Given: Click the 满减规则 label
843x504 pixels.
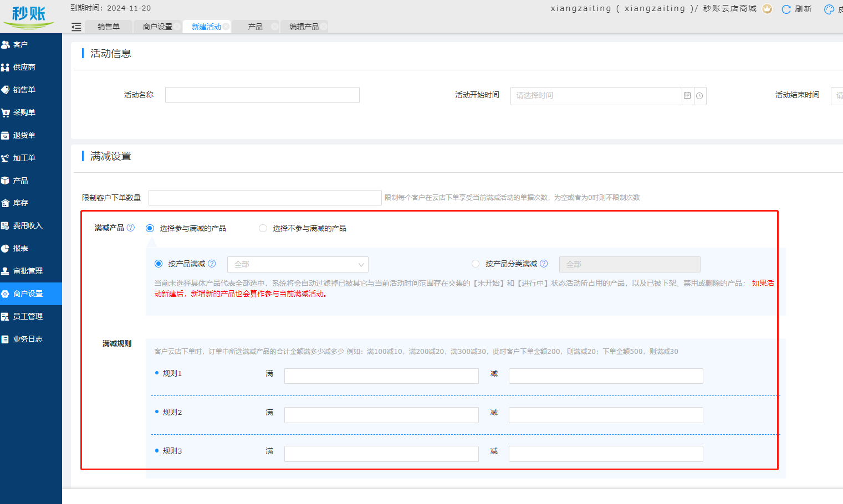Looking at the screenshot, I should (x=117, y=344).
